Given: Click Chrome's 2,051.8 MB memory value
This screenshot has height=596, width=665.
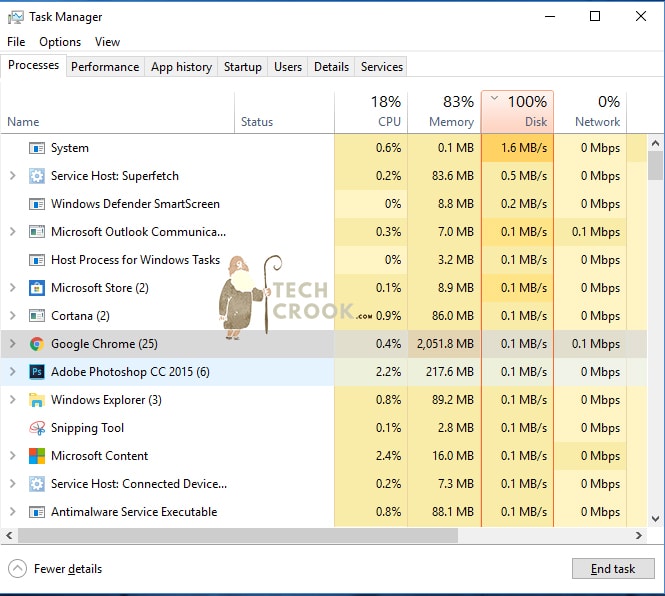Looking at the screenshot, I should (445, 344).
